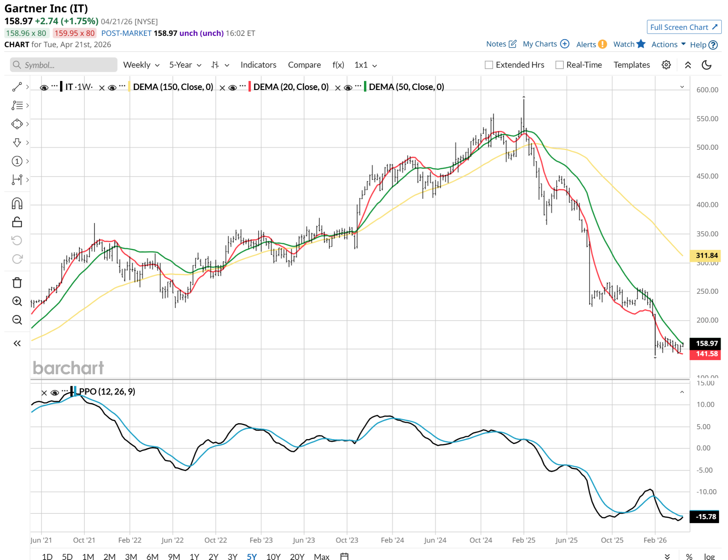Image resolution: width=728 pixels, height=560 pixels.
Task: Open the 5-Year period dropdown
Action: tap(185, 65)
